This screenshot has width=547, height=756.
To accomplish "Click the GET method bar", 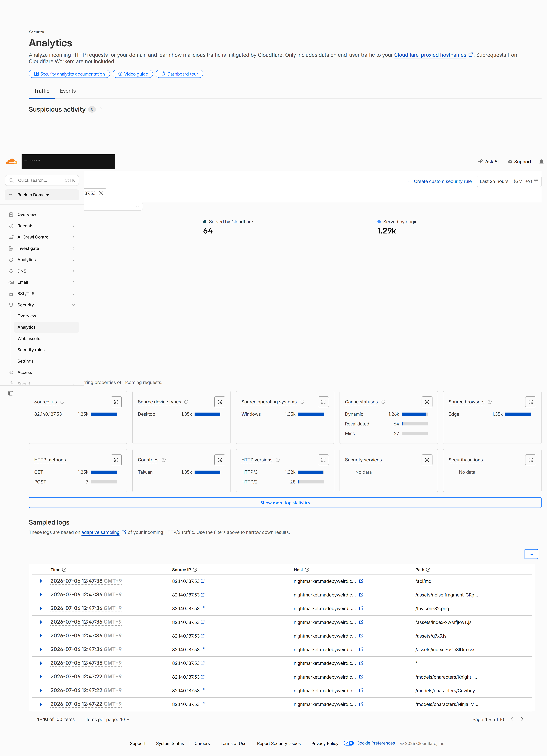I will click(104, 472).
